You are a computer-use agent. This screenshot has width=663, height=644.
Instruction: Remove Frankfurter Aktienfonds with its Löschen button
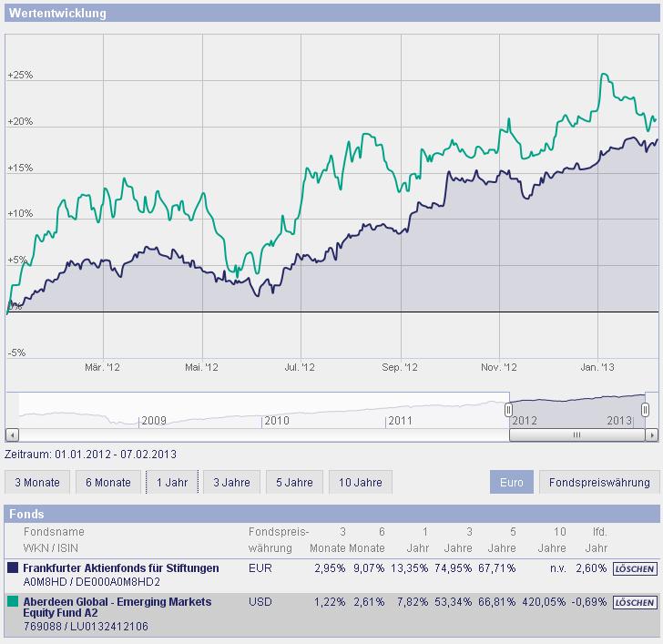(x=635, y=568)
